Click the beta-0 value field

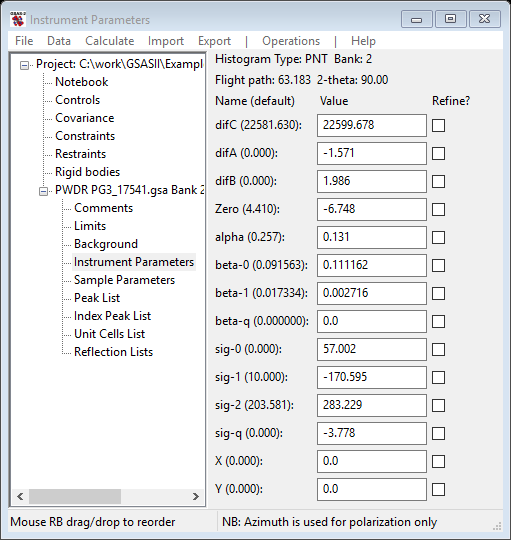(x=372, y=265)
